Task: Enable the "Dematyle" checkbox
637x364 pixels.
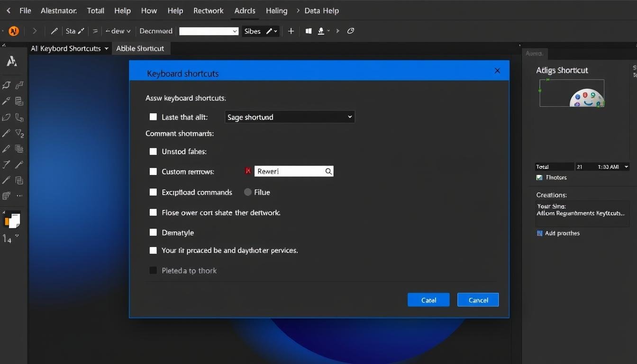Action: [153, 232]
